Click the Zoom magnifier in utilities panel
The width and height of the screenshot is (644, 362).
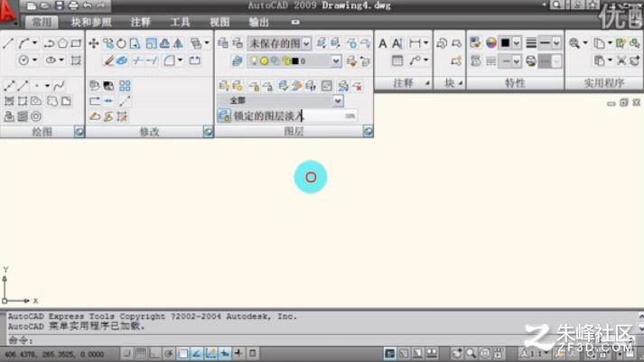(574, 43)
